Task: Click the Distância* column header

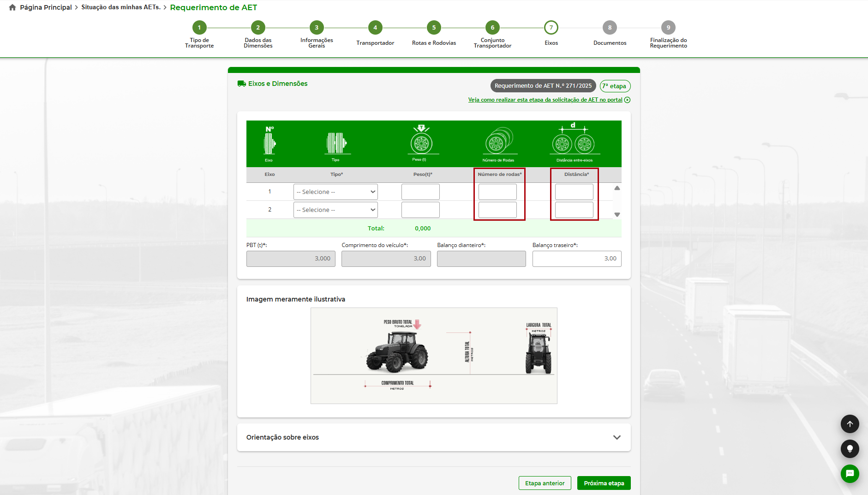Action: (x=576, y=175)
